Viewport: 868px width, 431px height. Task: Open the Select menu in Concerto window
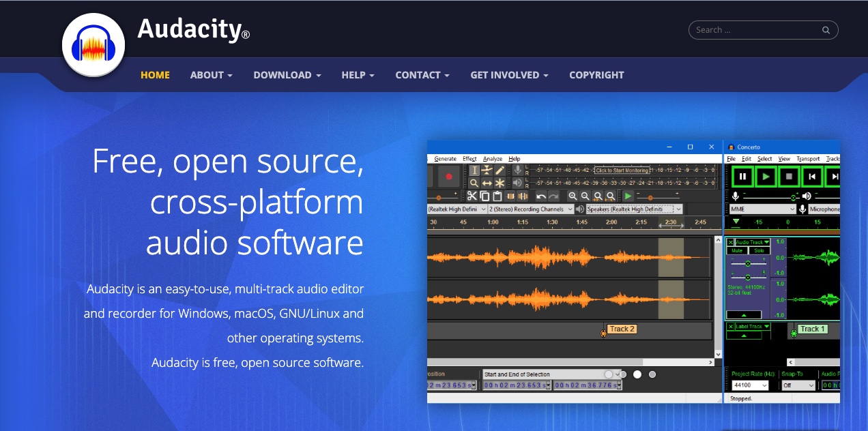tap(765, 159)
